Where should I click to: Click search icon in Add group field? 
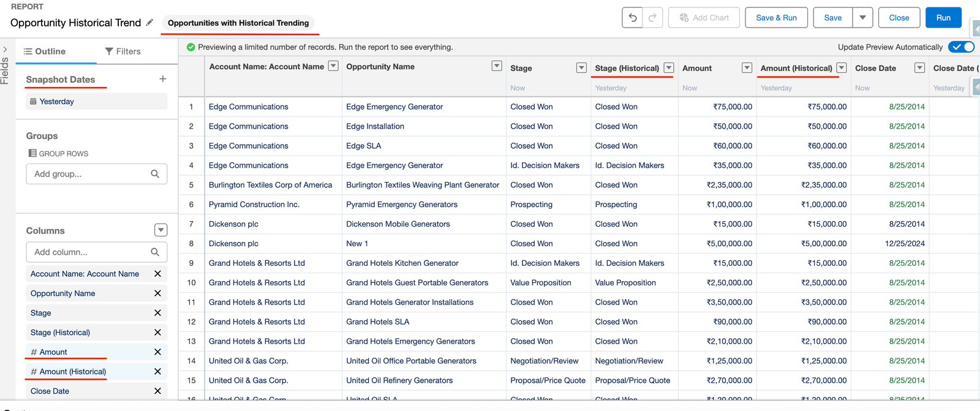[x=155, y=174]
